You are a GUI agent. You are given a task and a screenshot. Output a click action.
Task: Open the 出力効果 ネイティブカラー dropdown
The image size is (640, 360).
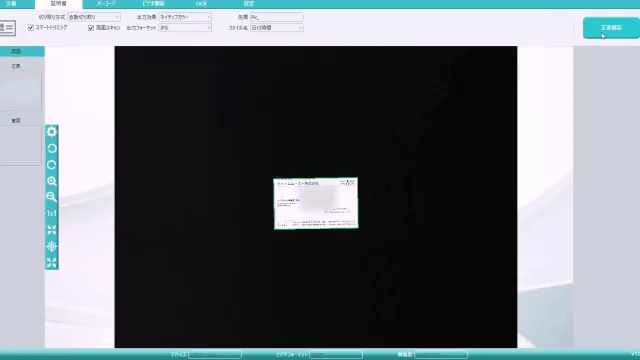pyautogui.click(x=185, y=17)
